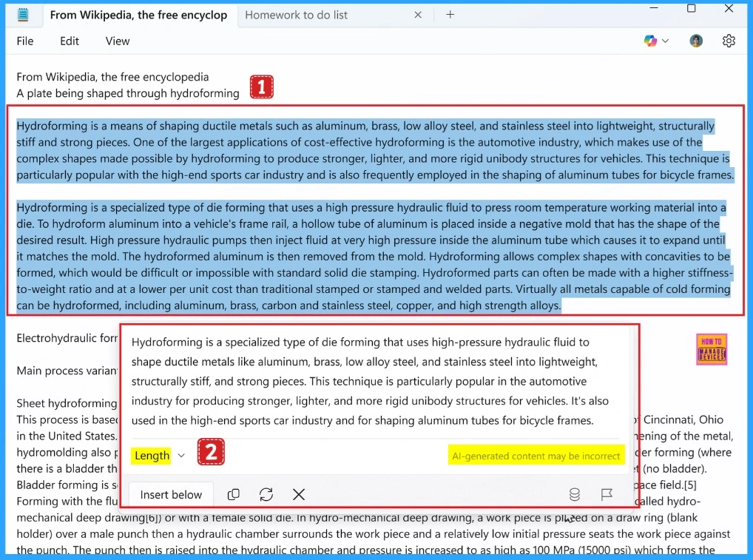Image resolution: width=753 pixels, height=560 pixels.
Task: Click the 'Electrohydraulic' line in document
Action: 67,338
